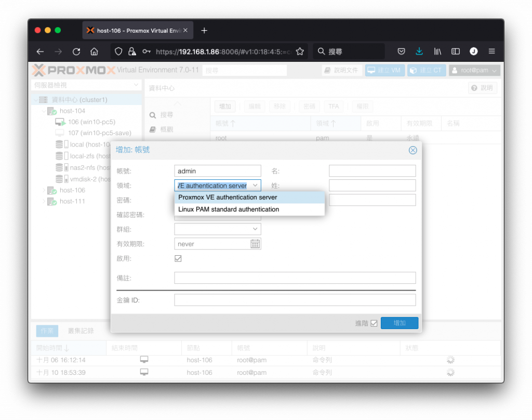Click the blue 增加 button in the dialog
The height and width of the screenshot is (420, 532).
(400, 323)
